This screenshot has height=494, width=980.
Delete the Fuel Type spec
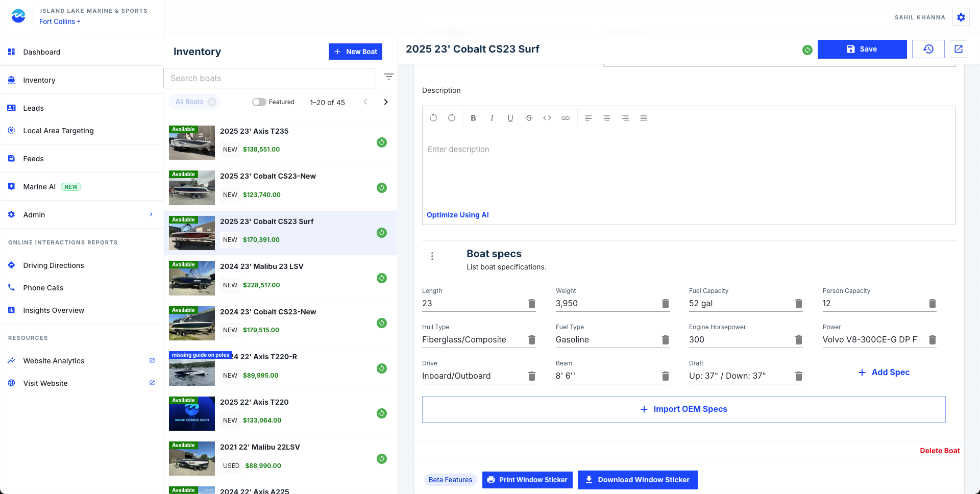666,340
